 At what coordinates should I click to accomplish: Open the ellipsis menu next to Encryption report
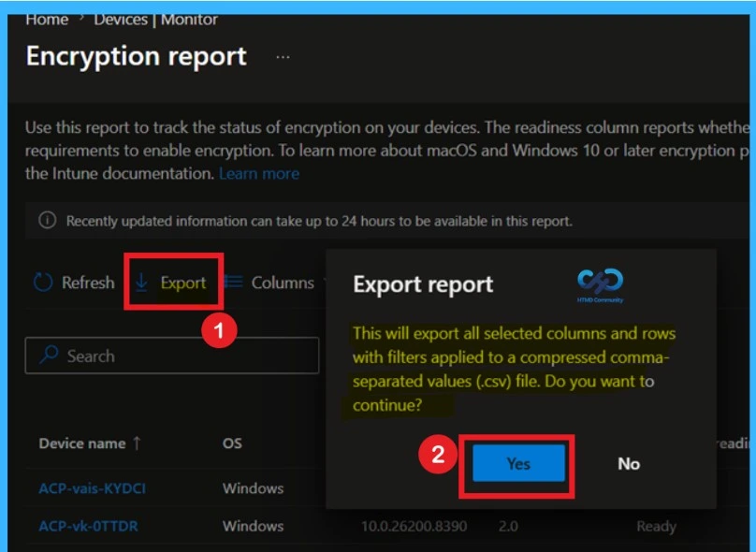[283, 57]
